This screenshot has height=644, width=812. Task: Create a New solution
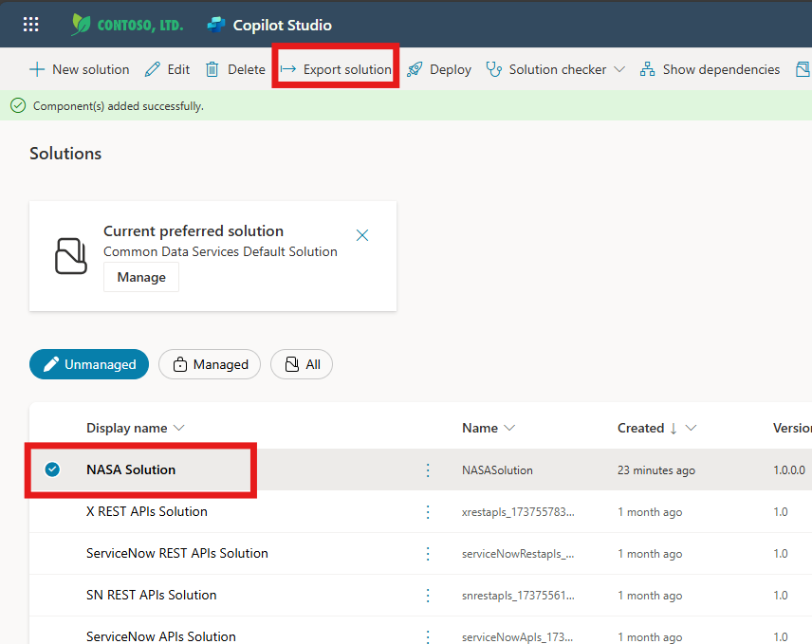coord(80,69)
